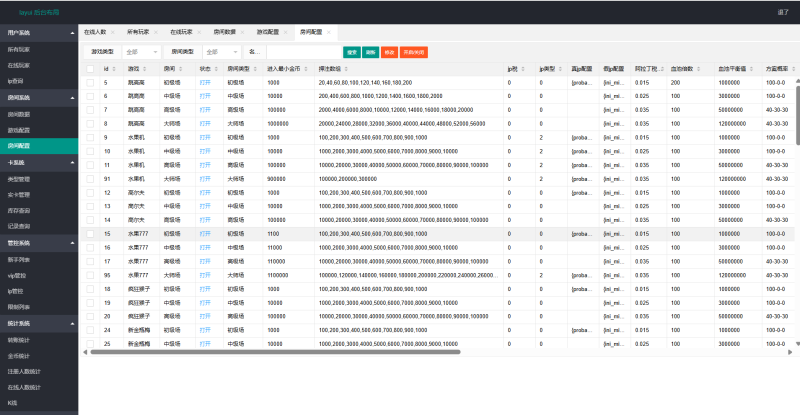The width and height of the screenshot is (800, 415).
Task: Sort by the 房间类型 column sort icon
Action: (x=255, y=69)
